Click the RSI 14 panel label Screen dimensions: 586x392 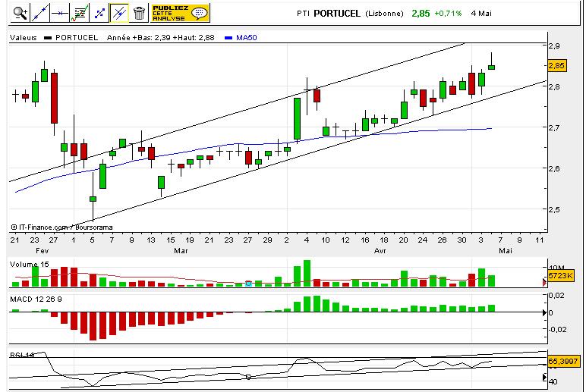coord(22,355)
